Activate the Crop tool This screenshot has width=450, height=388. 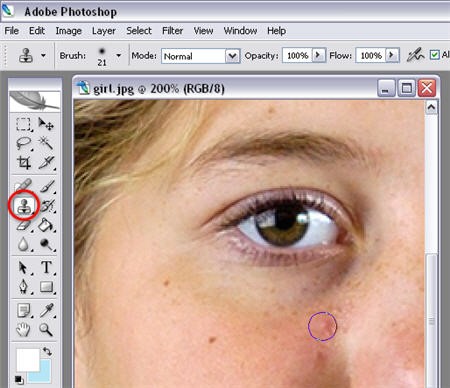coord(23,163)
